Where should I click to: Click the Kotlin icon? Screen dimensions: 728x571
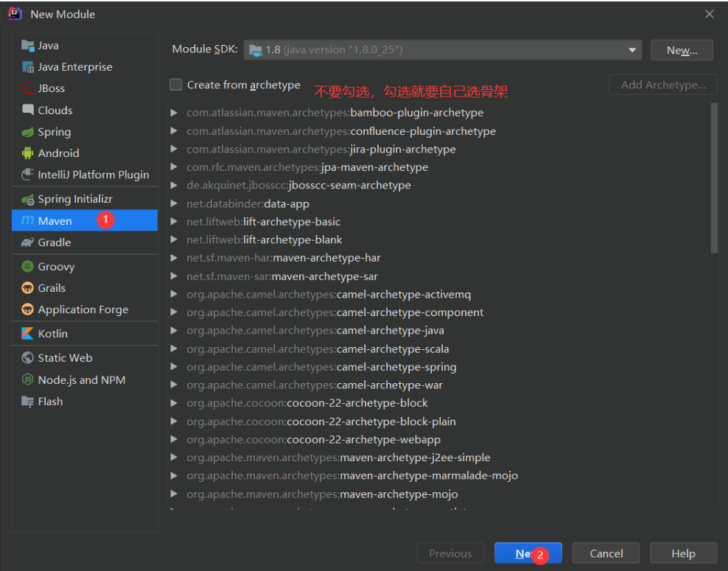point(28,333)
